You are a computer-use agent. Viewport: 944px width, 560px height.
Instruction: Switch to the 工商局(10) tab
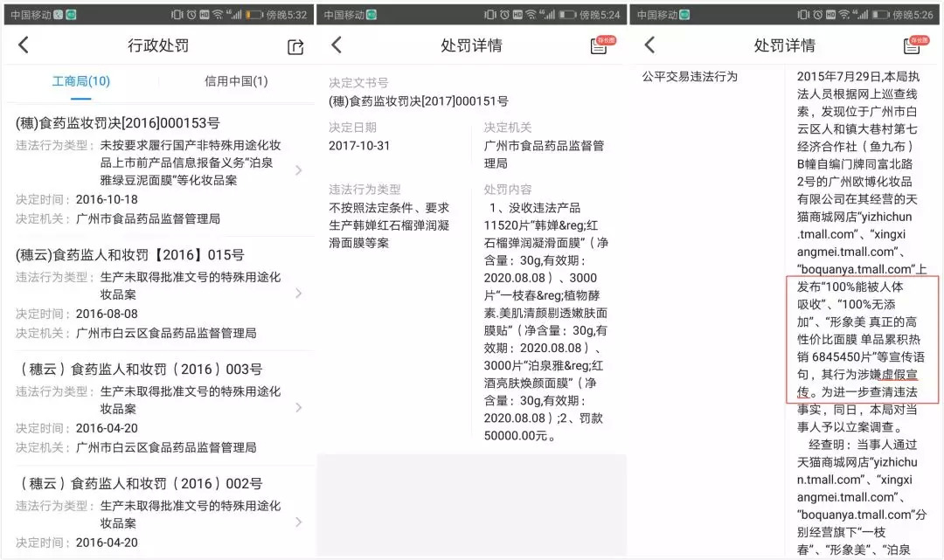point(80,81)
